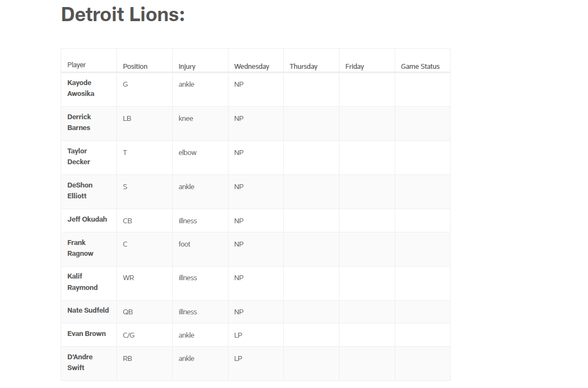This screenshot has height=388, width=588.
Task: Click the Detroit Lions heading
Action: click(123, 15)
